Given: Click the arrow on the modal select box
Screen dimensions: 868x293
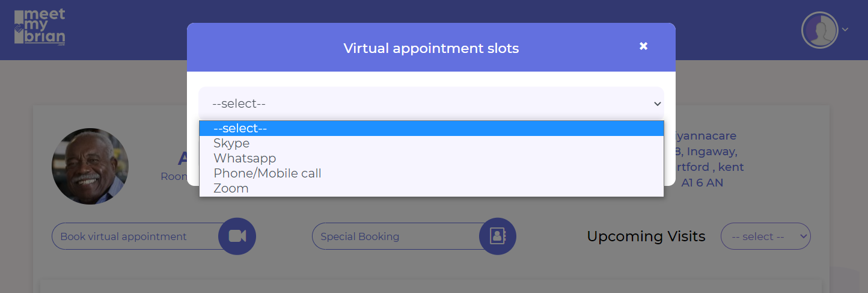Looking at the screenshot, I should (x=657, y=103).
